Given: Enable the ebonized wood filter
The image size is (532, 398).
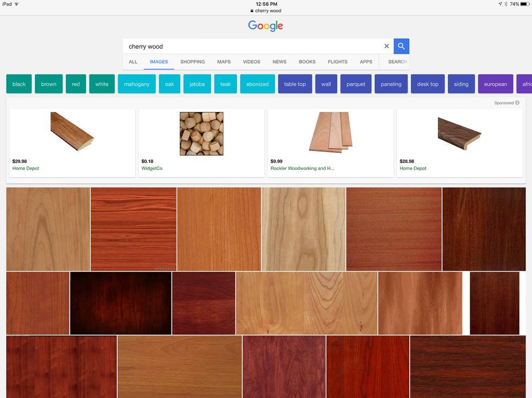Looking at the screenshot, I should pos(257,84).
